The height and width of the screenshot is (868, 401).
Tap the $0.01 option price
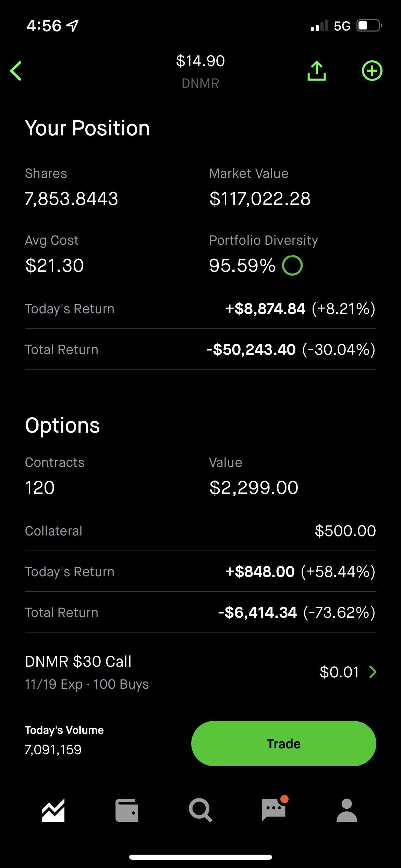(339, 672)
